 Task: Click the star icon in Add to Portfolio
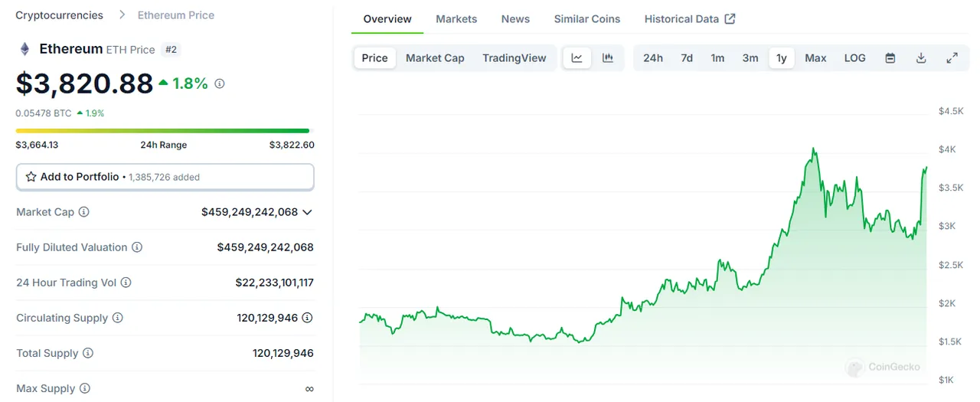click(31, 177)
